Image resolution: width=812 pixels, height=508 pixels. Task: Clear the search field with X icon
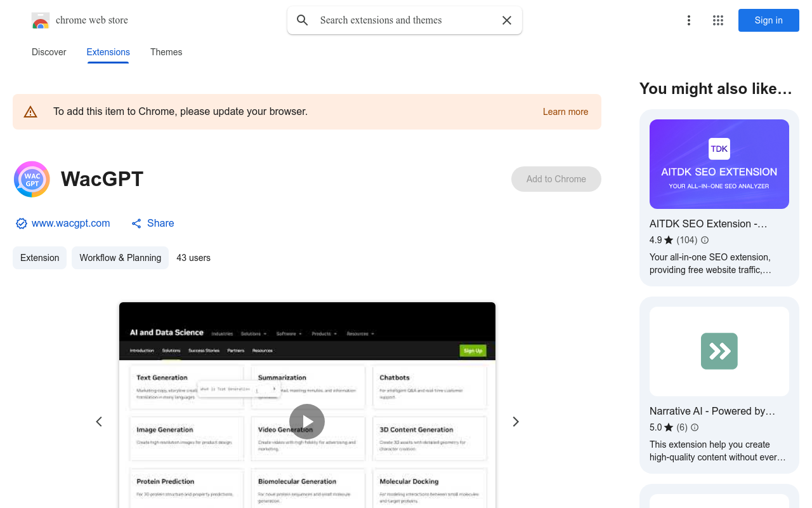point(507,20)
